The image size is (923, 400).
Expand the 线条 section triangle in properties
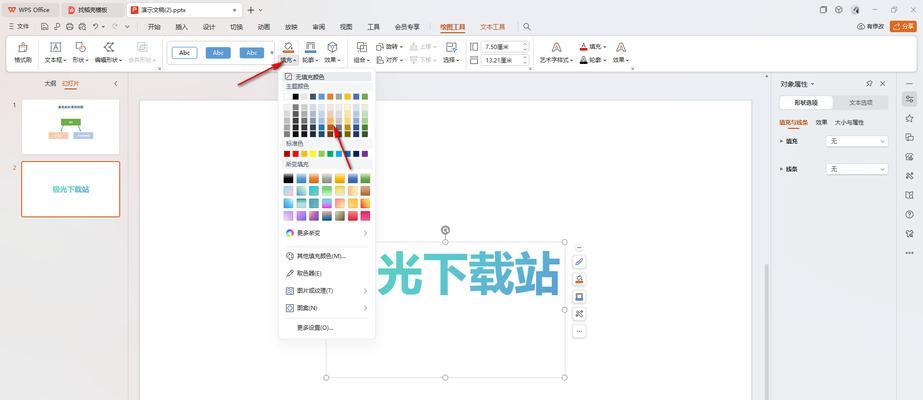coord(782,169)
